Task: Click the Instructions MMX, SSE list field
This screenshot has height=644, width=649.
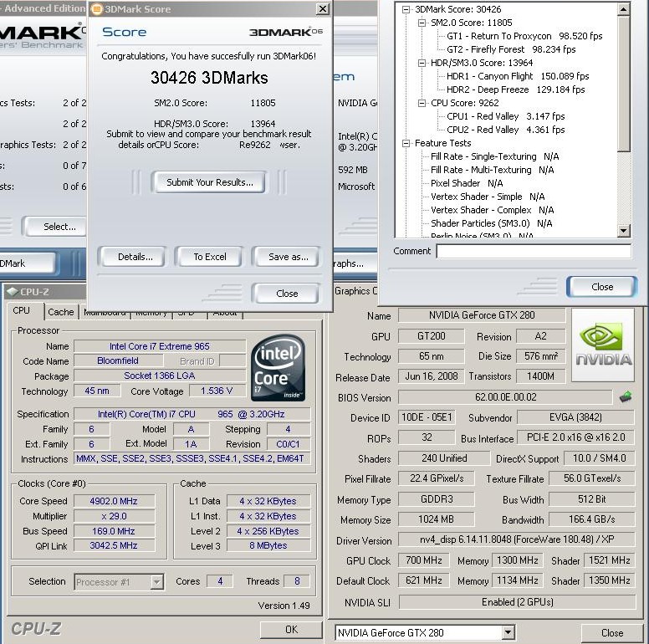Action: [192, 458]
